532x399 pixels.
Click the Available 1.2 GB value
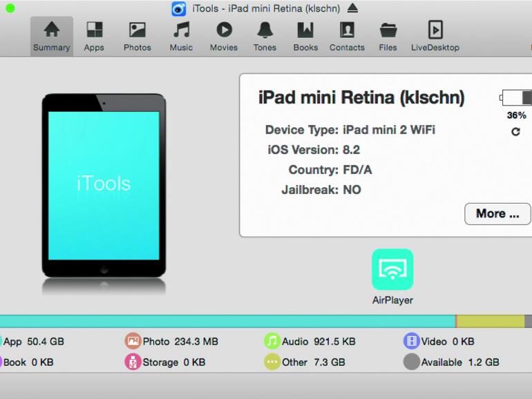484,362
